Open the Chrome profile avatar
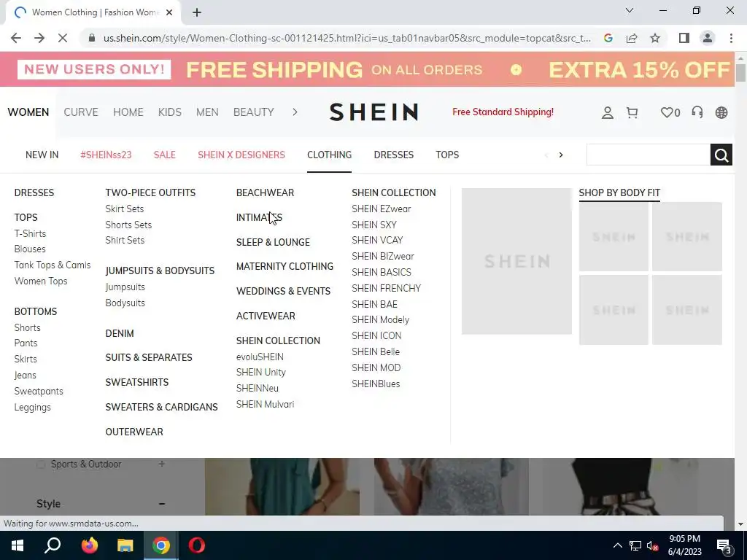The width and height of the screenshot is (747, 560). (708, 38)
